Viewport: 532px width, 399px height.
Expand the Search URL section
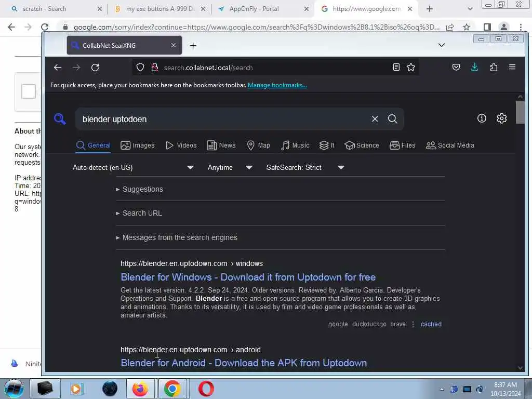(139, 213)
